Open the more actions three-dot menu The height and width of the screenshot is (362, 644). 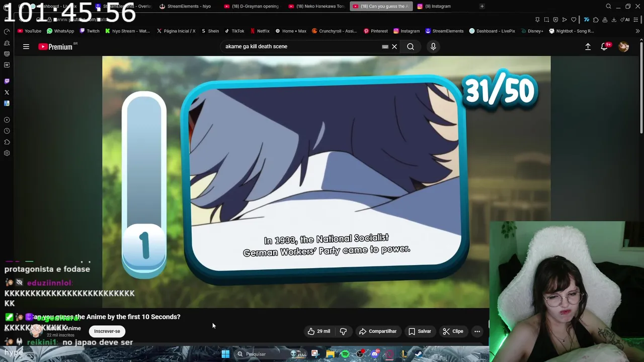[x=477, y=331]
